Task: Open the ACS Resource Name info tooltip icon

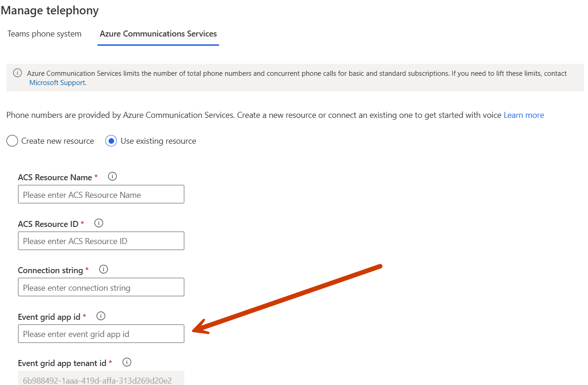Action: click(x=112, y=177)
